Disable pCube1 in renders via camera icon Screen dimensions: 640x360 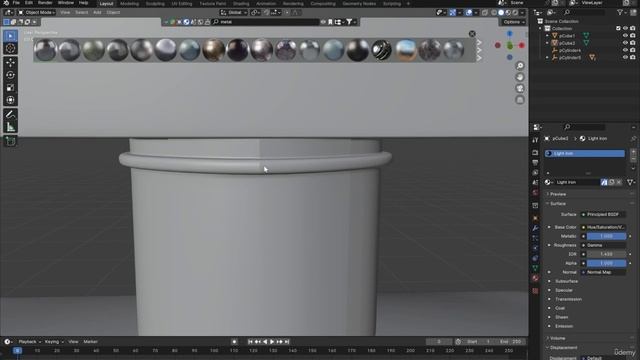633,36
